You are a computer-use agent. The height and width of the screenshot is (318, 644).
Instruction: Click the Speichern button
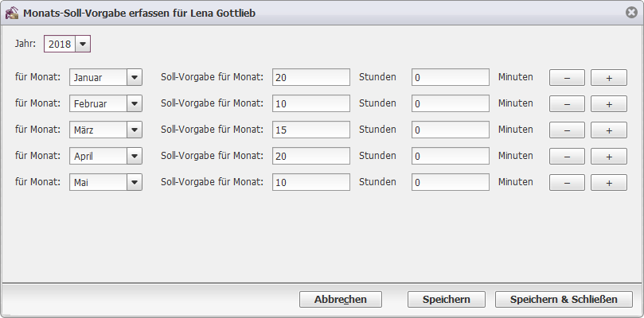click(446, 299)
